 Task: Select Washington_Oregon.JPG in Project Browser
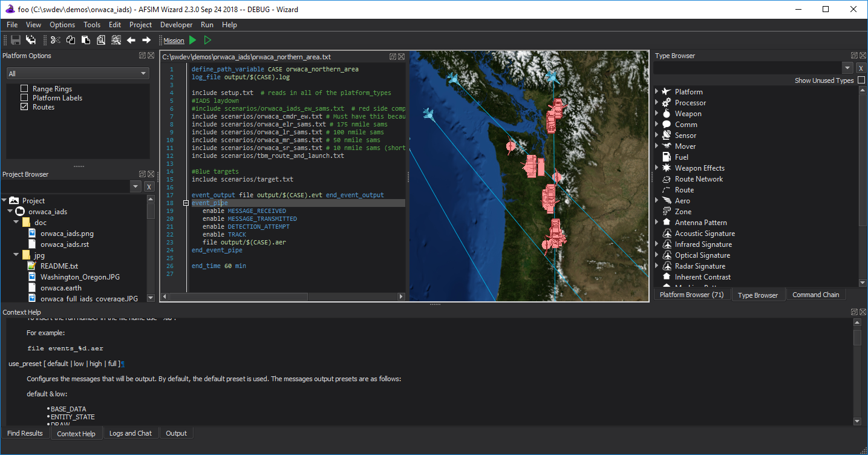pos(80,277)
